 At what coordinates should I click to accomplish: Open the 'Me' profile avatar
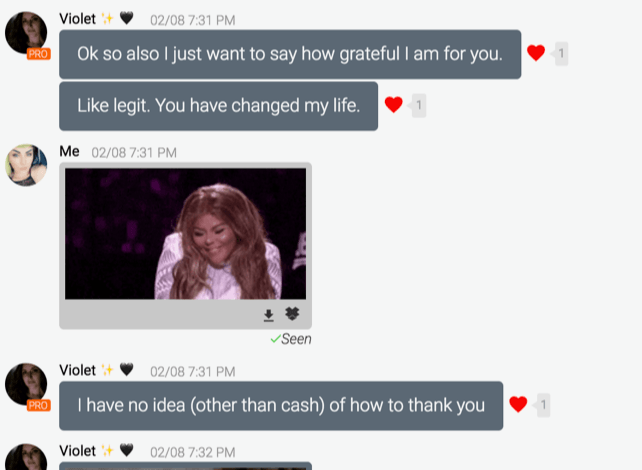click(x=26, y=165)
